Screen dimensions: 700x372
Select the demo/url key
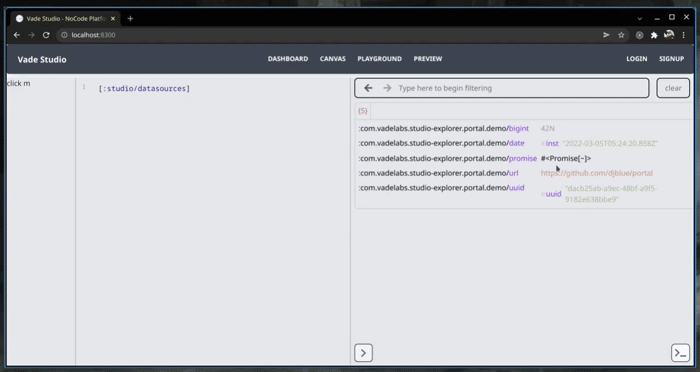(x=438, y=173)
